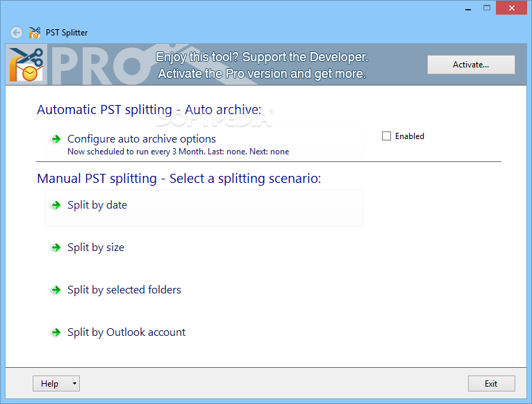Click the 'Enabled' checkbox label

(x=410, y=136)
